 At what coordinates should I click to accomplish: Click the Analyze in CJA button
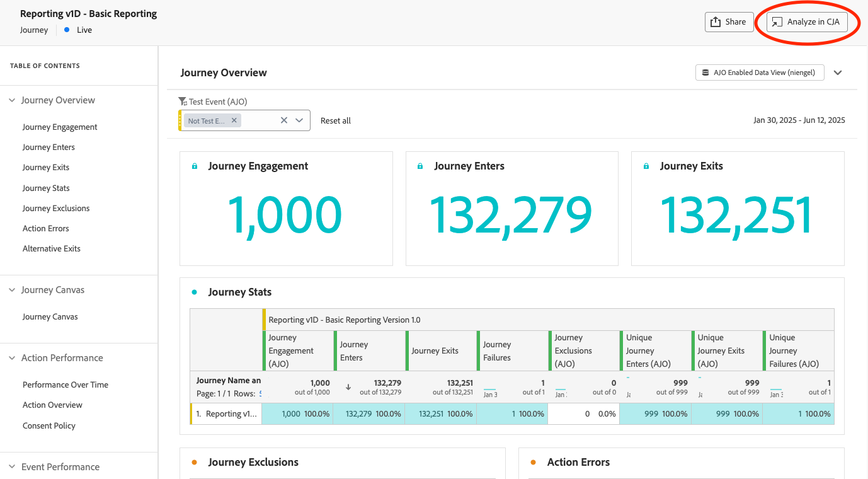[806, 21]
